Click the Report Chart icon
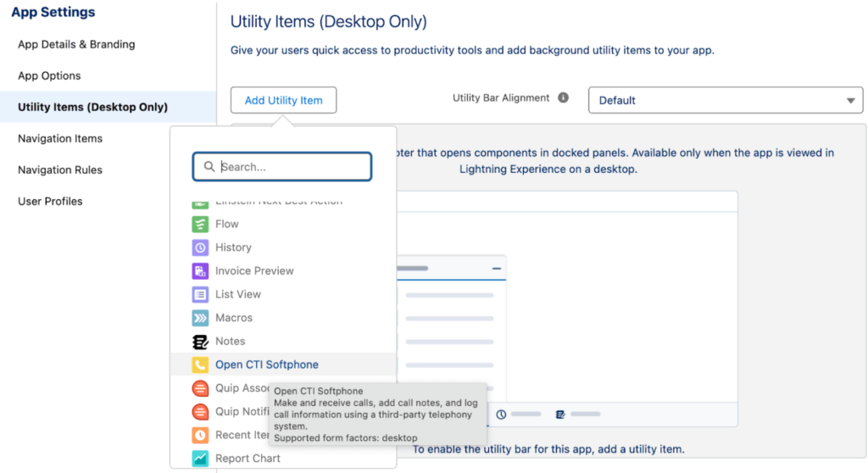 coord(200,459)
